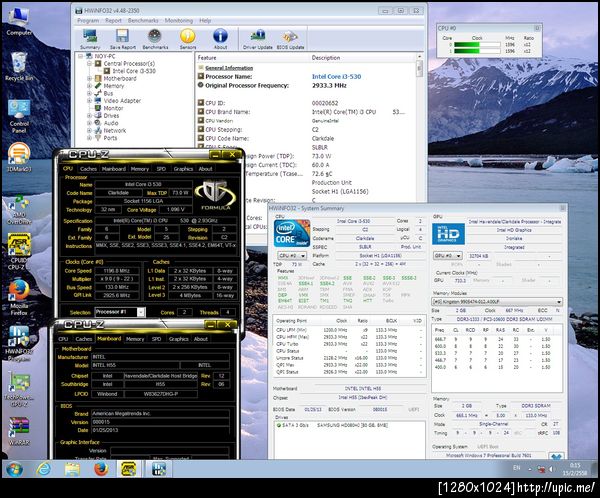The image size is (600, 498).
Task: Open the Sensors toolbar icon
Action: [x=188, y=39]
